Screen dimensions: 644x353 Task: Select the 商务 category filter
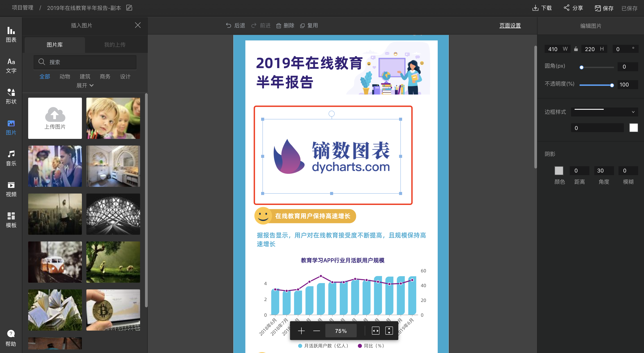click(105, 77)
